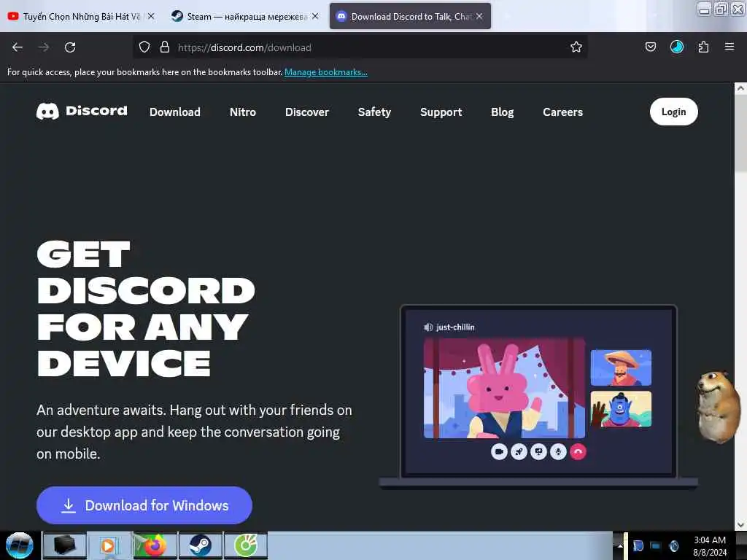Bookmark this page with the star icon
Viewport: 747px width, 560px height.
(576, 47)
